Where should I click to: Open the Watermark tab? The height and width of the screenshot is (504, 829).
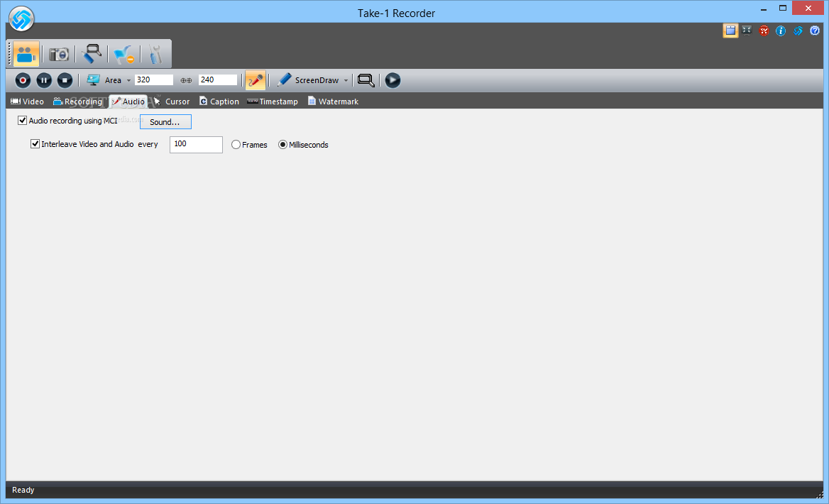point(333,102)
